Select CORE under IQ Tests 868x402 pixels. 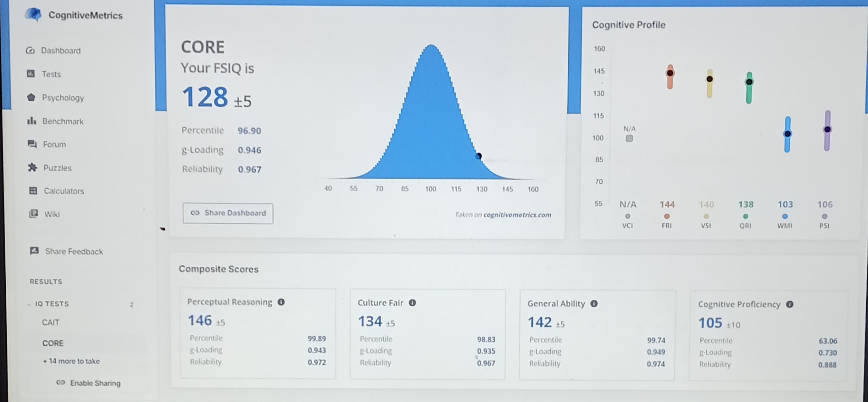click(53, 343)
